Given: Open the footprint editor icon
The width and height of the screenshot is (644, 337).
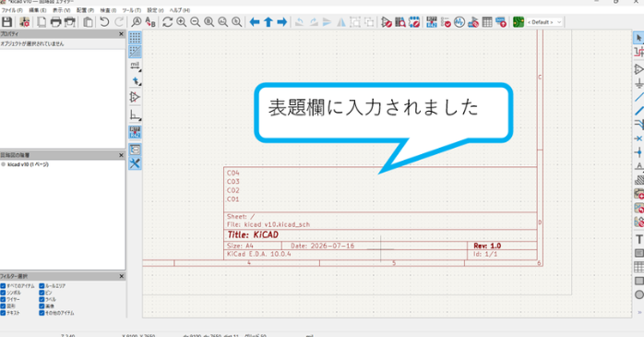Looking at the screenshot, I should pyautogui.click(x=414, y=22).
